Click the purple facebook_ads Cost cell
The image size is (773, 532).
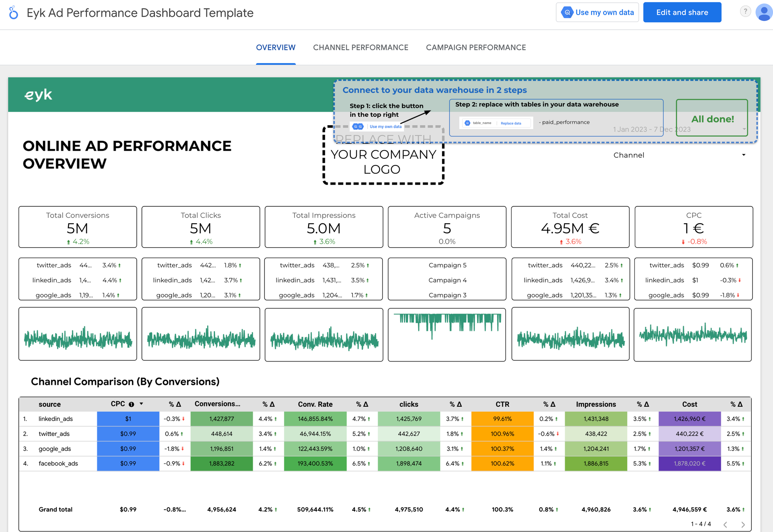pyautogui.click(x=690, y=464)
